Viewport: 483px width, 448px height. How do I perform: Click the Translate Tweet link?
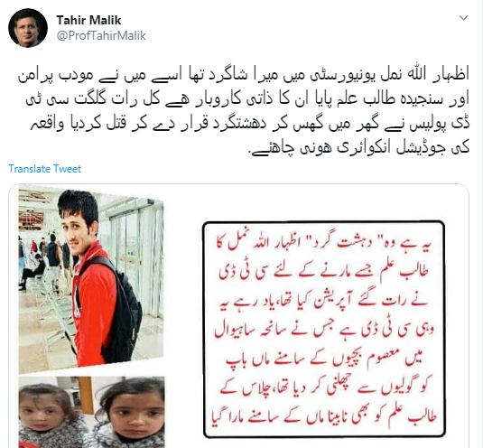44,169
